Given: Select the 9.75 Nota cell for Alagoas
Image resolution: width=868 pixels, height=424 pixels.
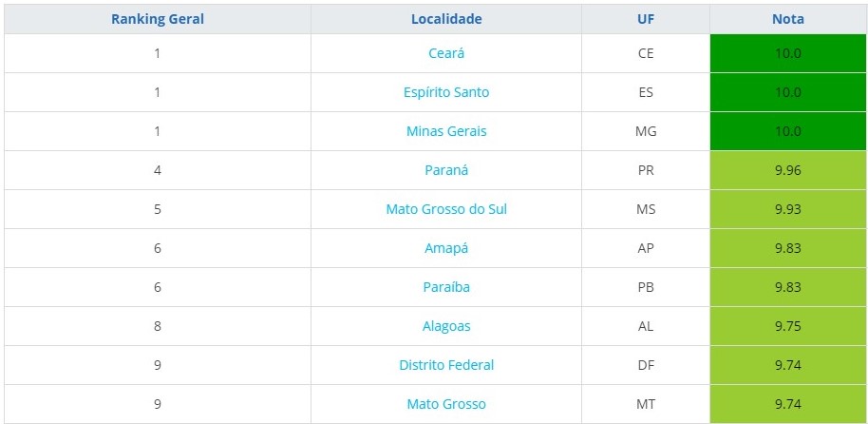Looking at the screenshot, I should point(788,326).
